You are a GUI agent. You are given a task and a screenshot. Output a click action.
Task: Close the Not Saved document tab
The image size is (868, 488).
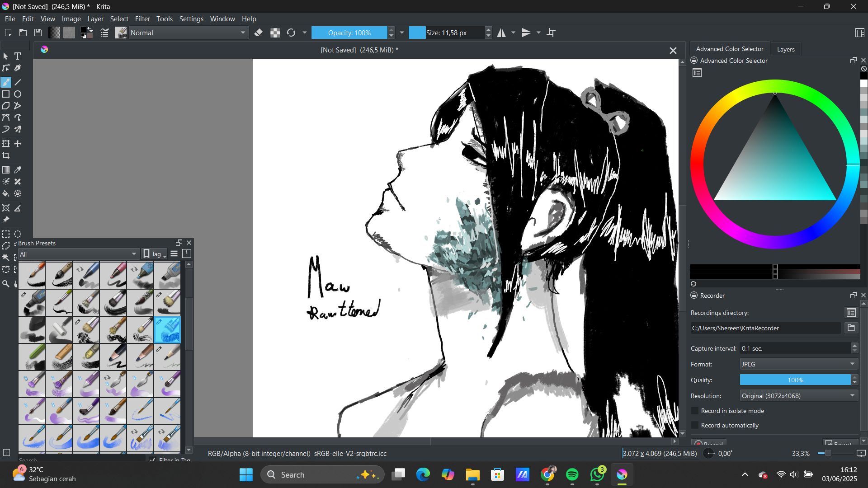pos(673,51)
